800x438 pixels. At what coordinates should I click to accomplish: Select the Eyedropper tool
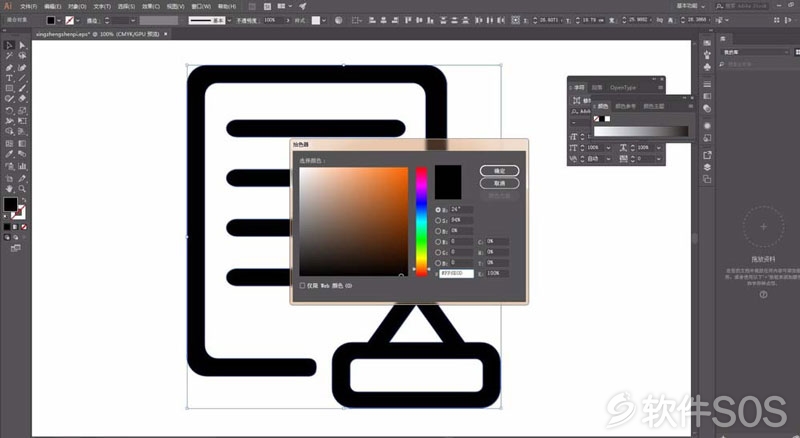[x=9, y=154]
